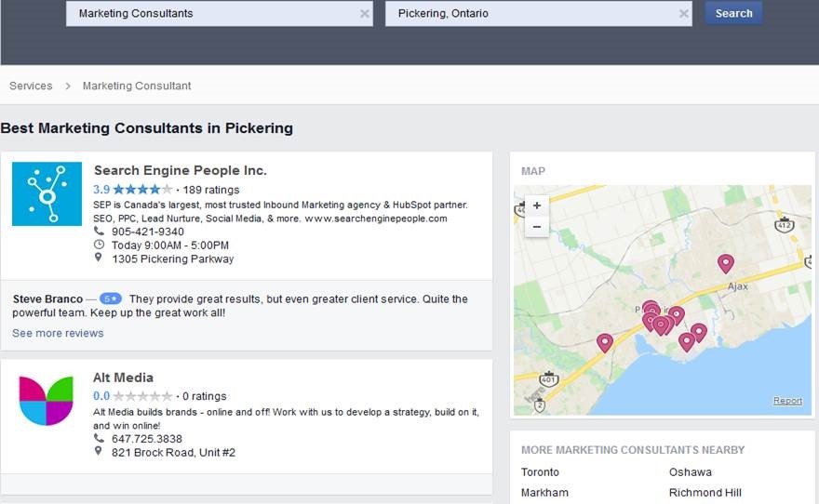Zoom out on the map
This screenshot has width=819, height=504.
tap(537, 226)
